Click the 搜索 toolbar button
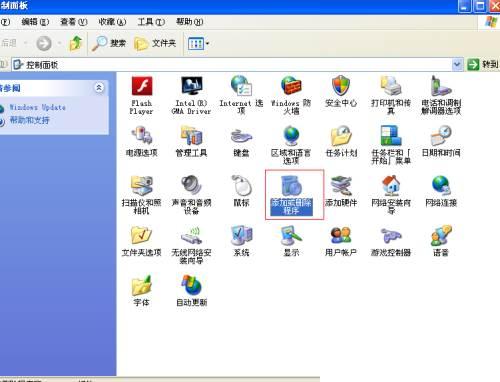Screen dimensions: 500x382 coord(109,43)
